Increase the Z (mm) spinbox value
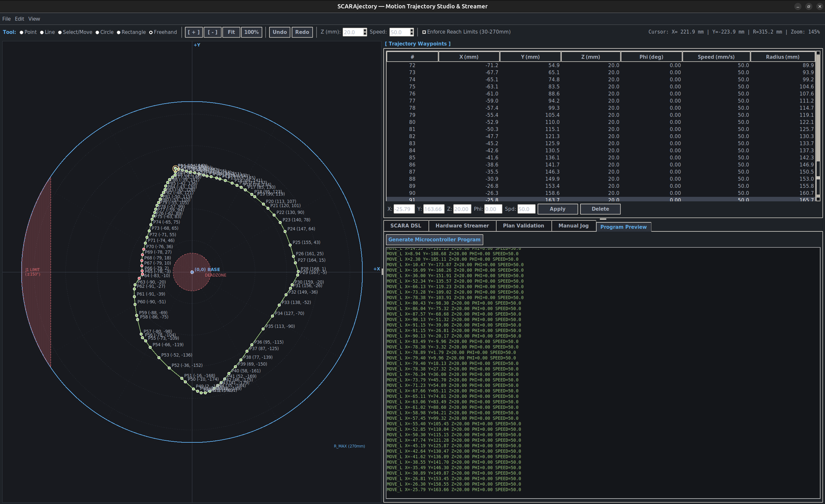This screenshot has height=504, width=825. pyautogui.click(x=365, y=30)
